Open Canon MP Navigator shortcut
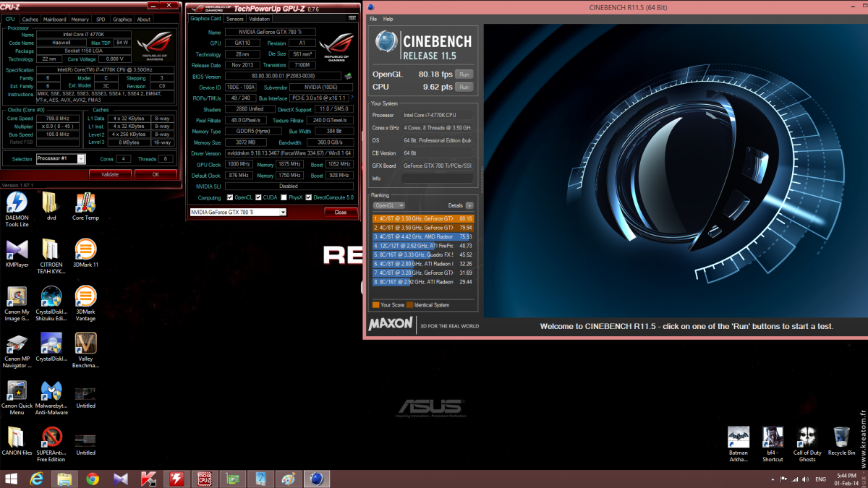Viewport: 868px width, 488px height. [x=17, y=352]
